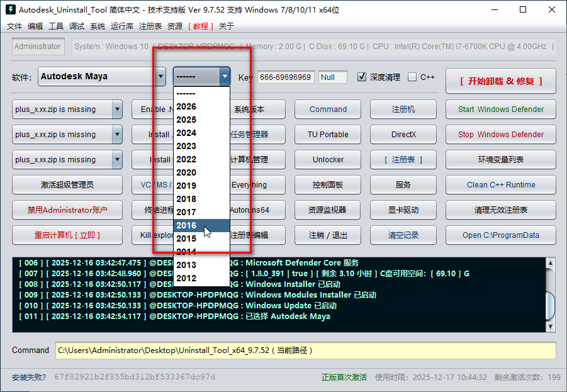Launch TU Portable
This screenshot has width=567, height=392.
(328, 135)
